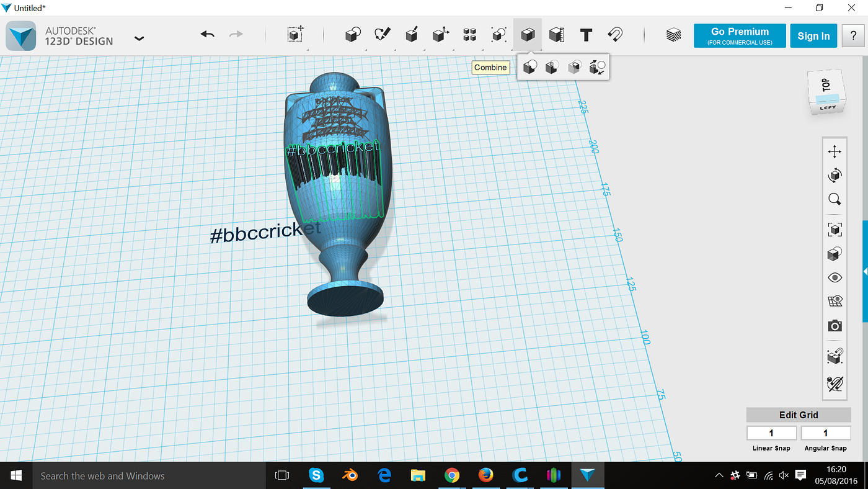Toggle the crossed-out snap icon at bottom of nav bar

(x=835, y=383)
